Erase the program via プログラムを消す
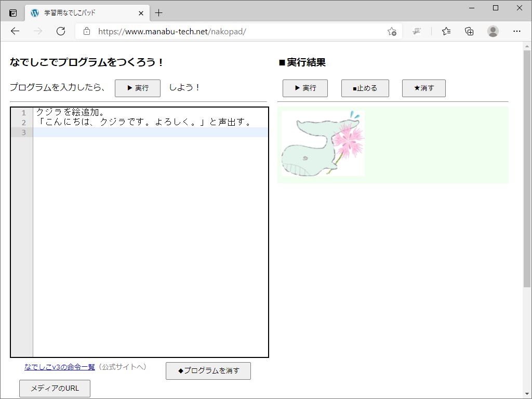 (x=208, y=370)
